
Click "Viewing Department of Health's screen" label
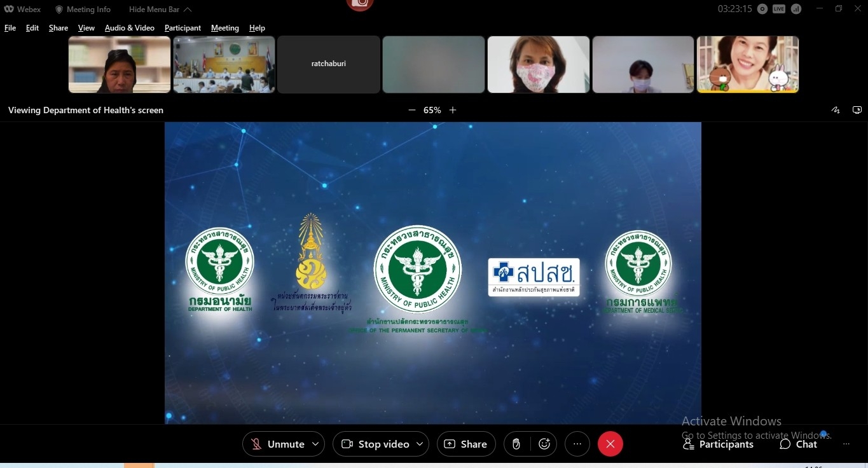click(x=86, y=110)
